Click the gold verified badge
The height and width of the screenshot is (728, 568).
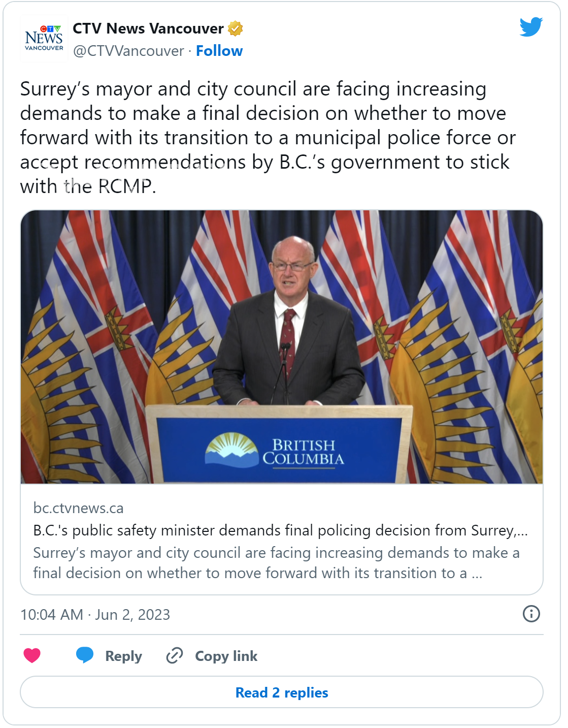pyautogui.click(x=235, y=28)
